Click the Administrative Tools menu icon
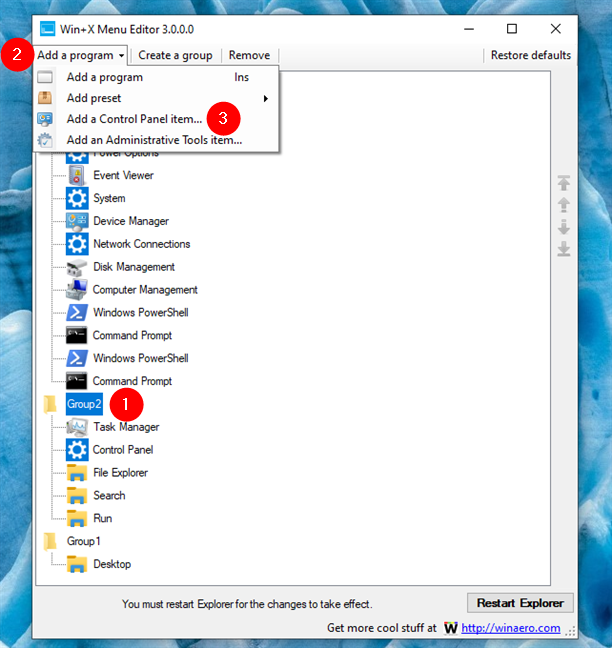612x648 pixels. [x=45, y=140]
